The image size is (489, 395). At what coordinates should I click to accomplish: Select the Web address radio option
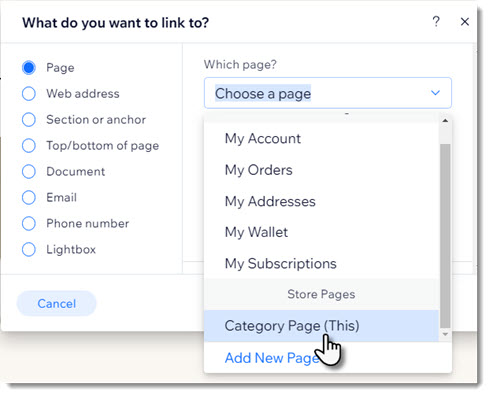point(29,94)
